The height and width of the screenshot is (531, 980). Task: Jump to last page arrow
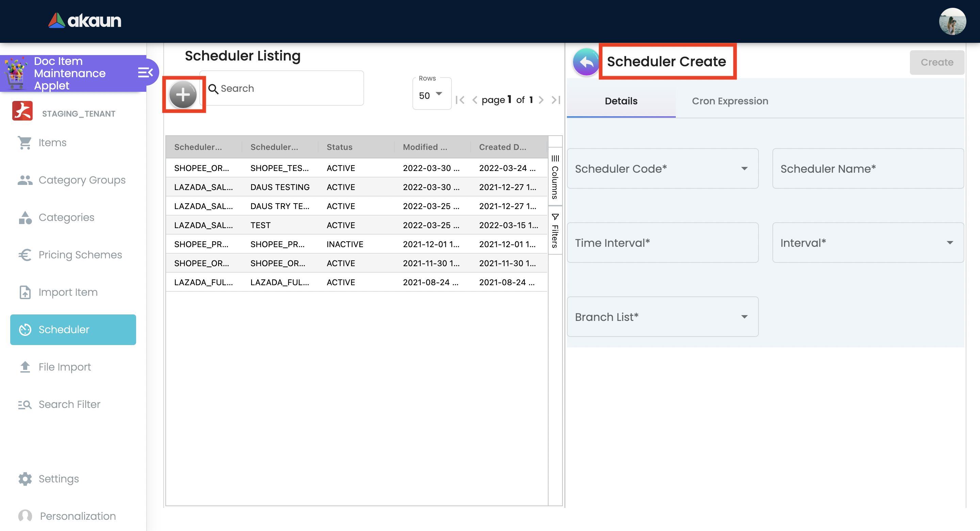(556, 100)
